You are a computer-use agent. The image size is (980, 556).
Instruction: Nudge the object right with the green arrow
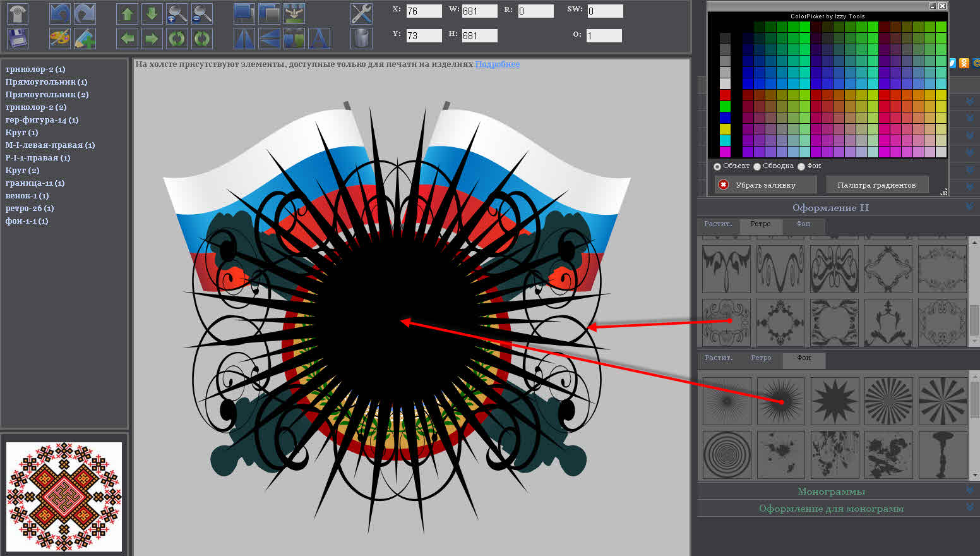152,39
